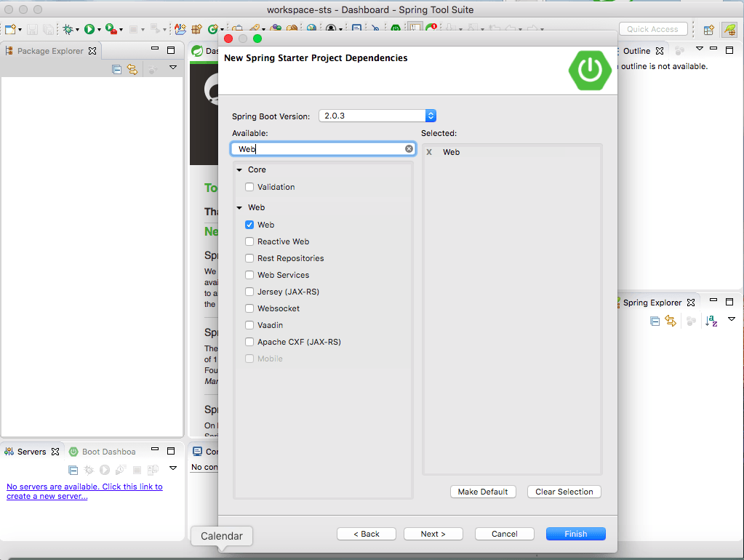Click the create a new server link
Screen dimensions: 744x560
tap(84, 491)
